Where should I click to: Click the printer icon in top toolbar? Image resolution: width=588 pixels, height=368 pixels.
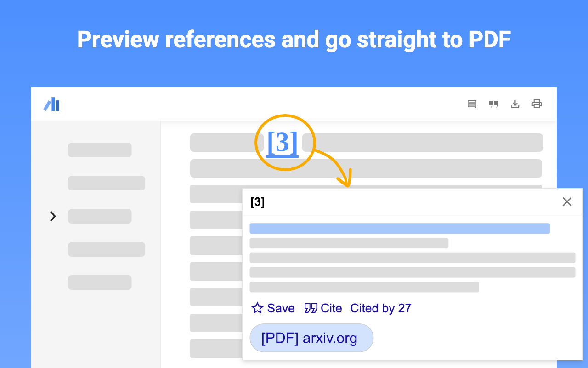tap(537, 104)
